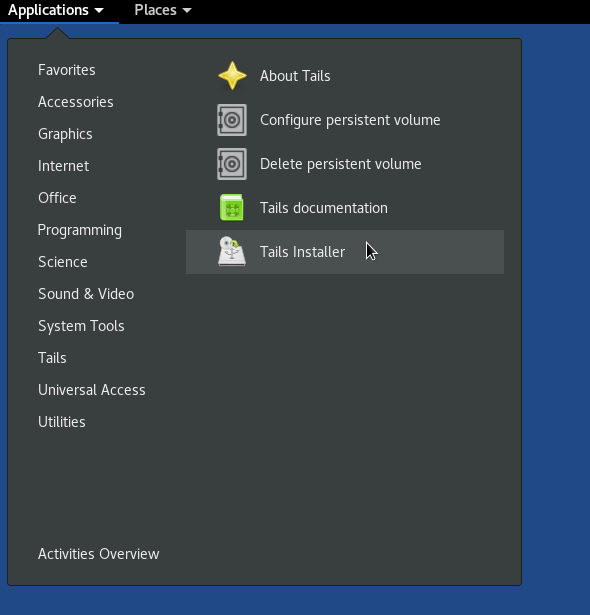
Task: Select the Favorites category
Action: [x=67, y=70]
